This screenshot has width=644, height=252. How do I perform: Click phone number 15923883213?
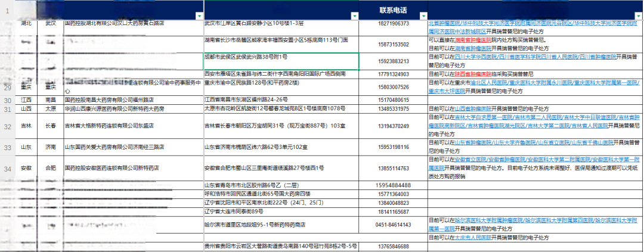tap(394, 61)
